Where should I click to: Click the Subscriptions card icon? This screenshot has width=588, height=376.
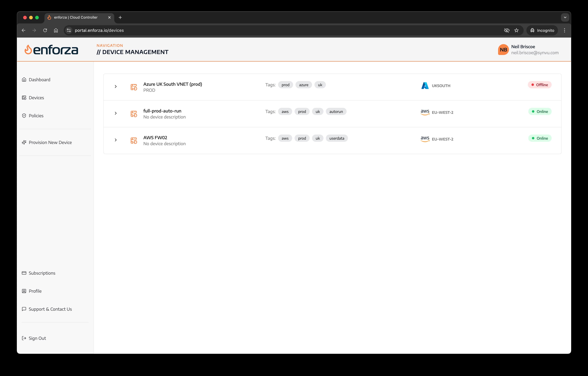(x=24, y=273)
